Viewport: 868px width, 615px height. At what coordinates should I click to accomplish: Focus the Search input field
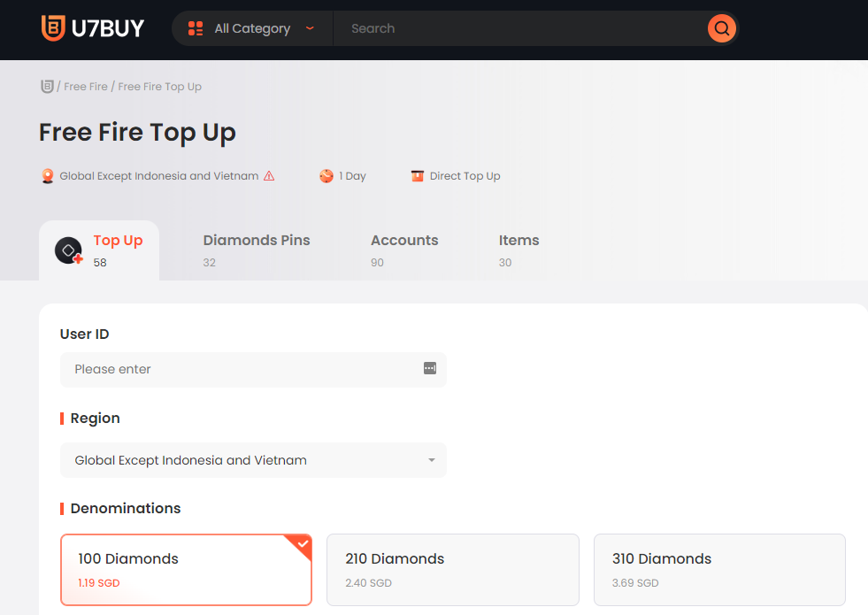click(x=520, y=28)
